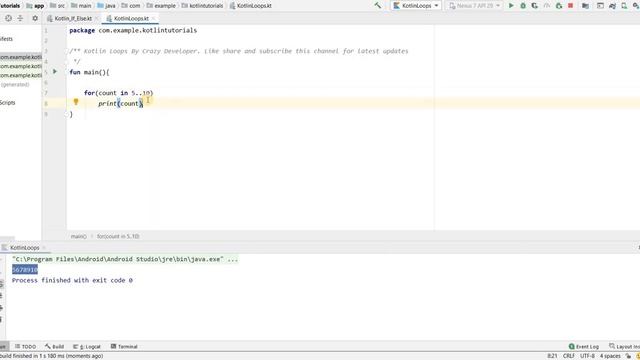Click the '(generated)' item in Project tree
Viewport: 640px width, 360px height.
[x=15, y=84]
